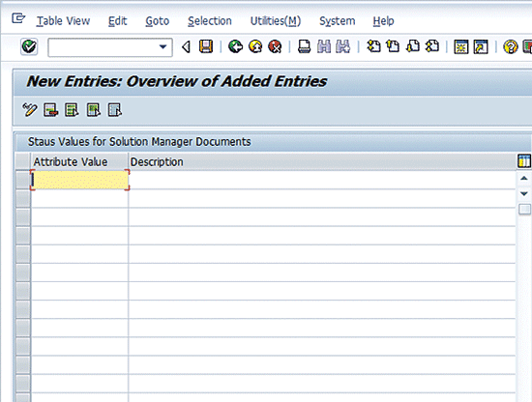This screenshot has width=532, height=402.
Task: Click the Find binoculars icon
Action: pyautogui.click(x=324, y=46)
